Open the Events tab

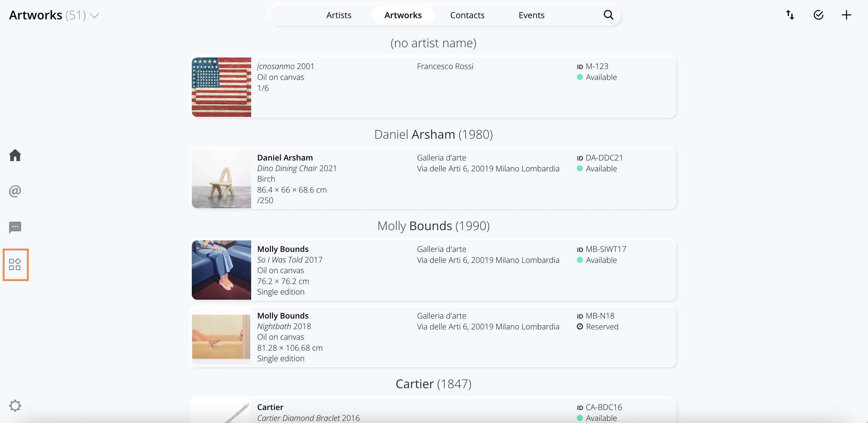[531, 15]
